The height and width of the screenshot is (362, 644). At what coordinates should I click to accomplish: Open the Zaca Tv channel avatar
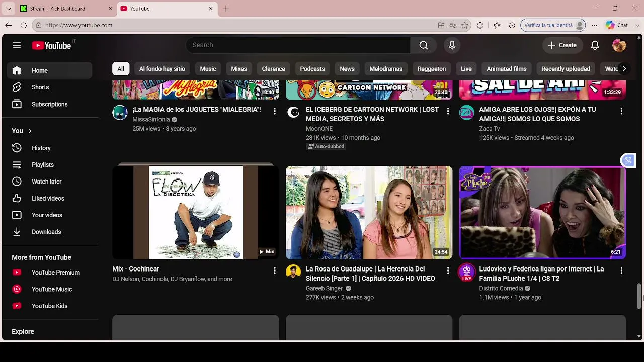pos(467,113)
